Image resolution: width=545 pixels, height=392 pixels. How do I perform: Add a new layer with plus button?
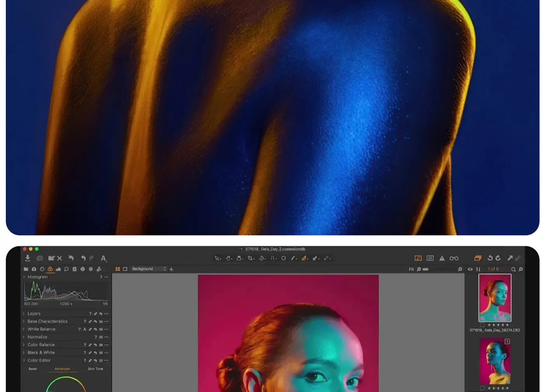(x=171, y=269)
